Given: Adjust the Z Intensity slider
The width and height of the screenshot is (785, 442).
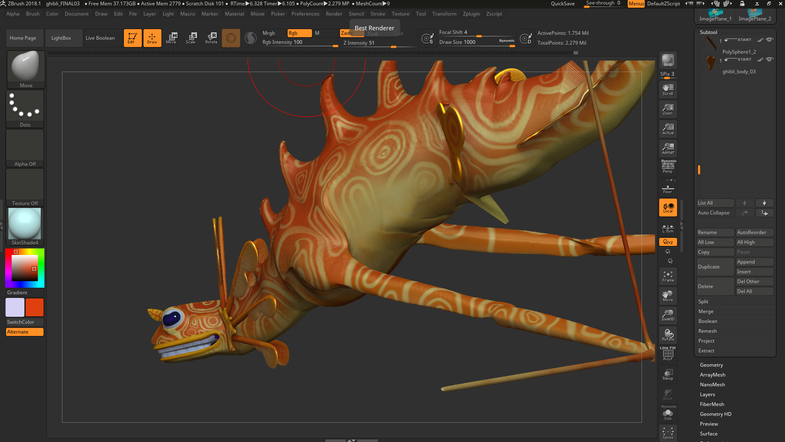Looking at the screenshot, I should [x=379, y=43].
